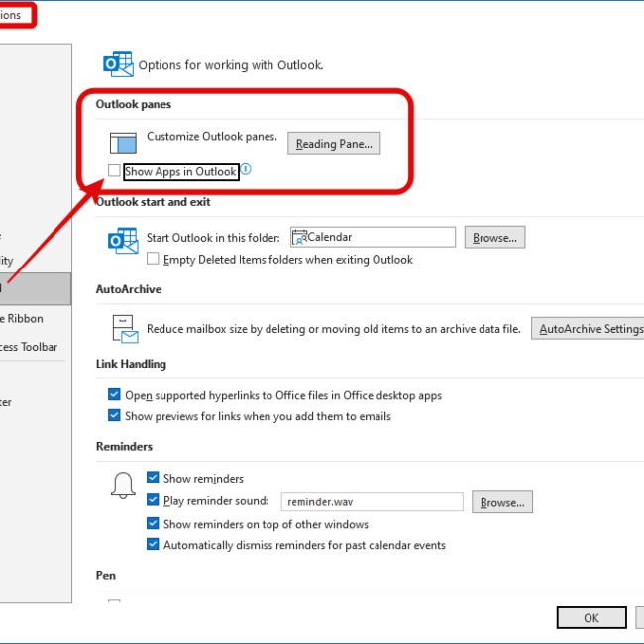Click the Customize Outlook panes label
This screenshot has height=644, width=644.
212,137
